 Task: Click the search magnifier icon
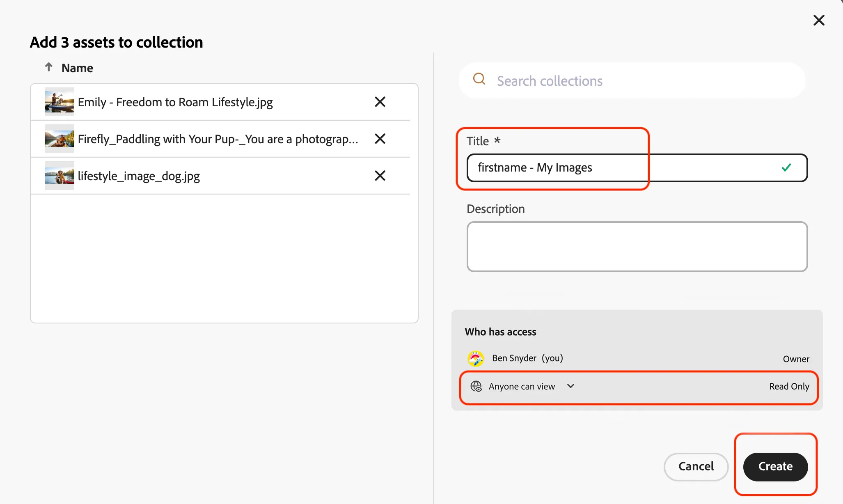coord(479,79)
